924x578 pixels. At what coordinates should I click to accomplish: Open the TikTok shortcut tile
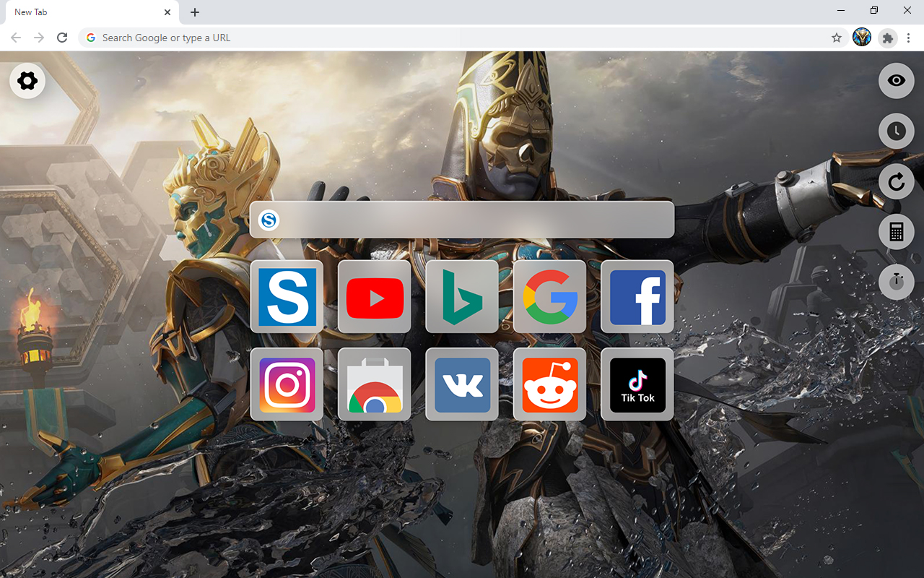(637, 384)
